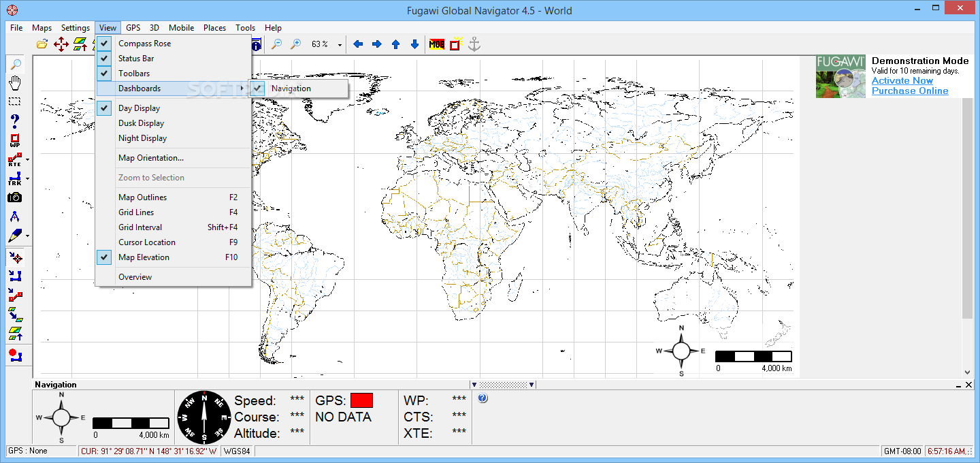The height and width of the screenshot is (463, 980).
Task: Select the magnifier zoom tool in sidebar
Action: point(15,65)
